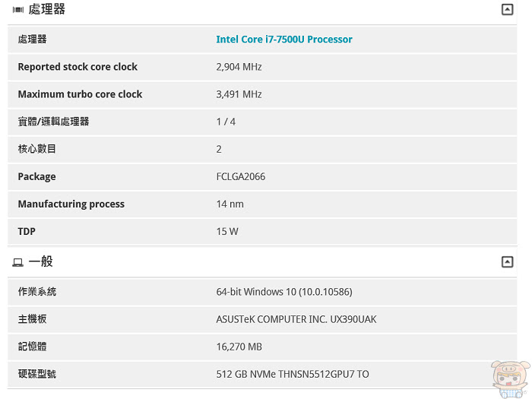Open the Intel Core i7-7500U Processor link
The height and width of the screenshot is (399, 532).
(x=284, y=40)
